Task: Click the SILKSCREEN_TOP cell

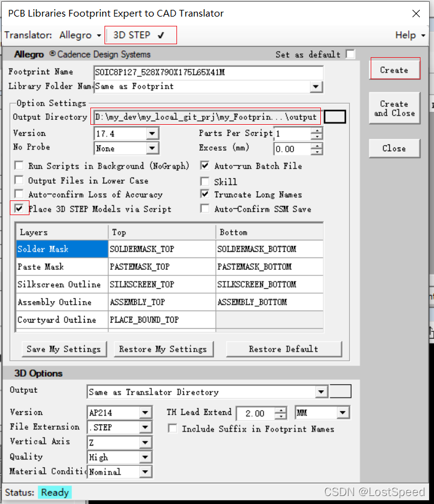Action: (x=162, y=284)
